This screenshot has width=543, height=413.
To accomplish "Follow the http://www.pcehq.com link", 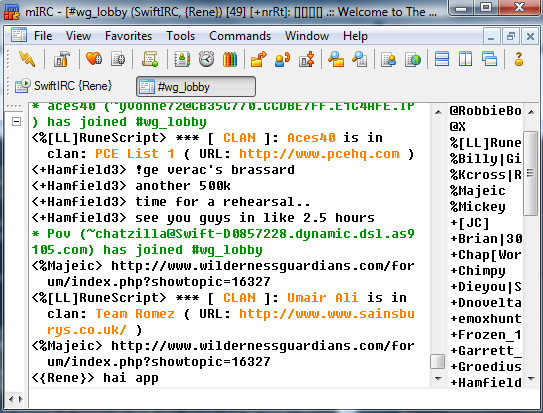I will 319,153.
